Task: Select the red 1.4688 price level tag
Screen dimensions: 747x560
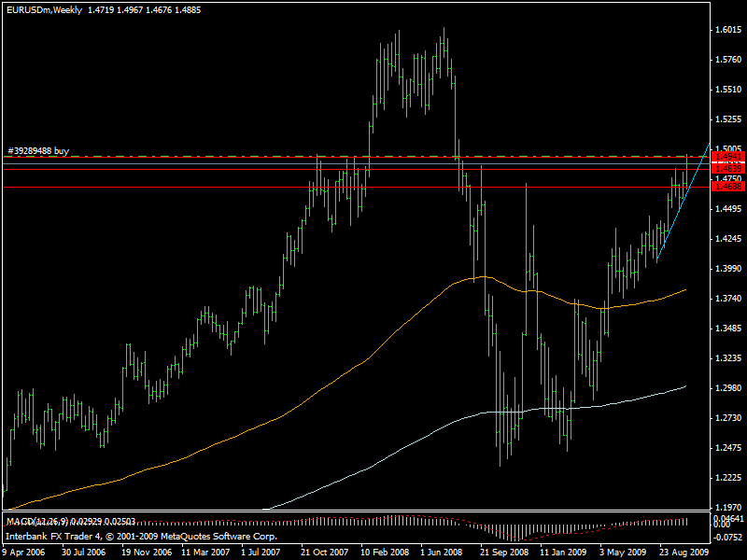Action: [x=726, y=188]
